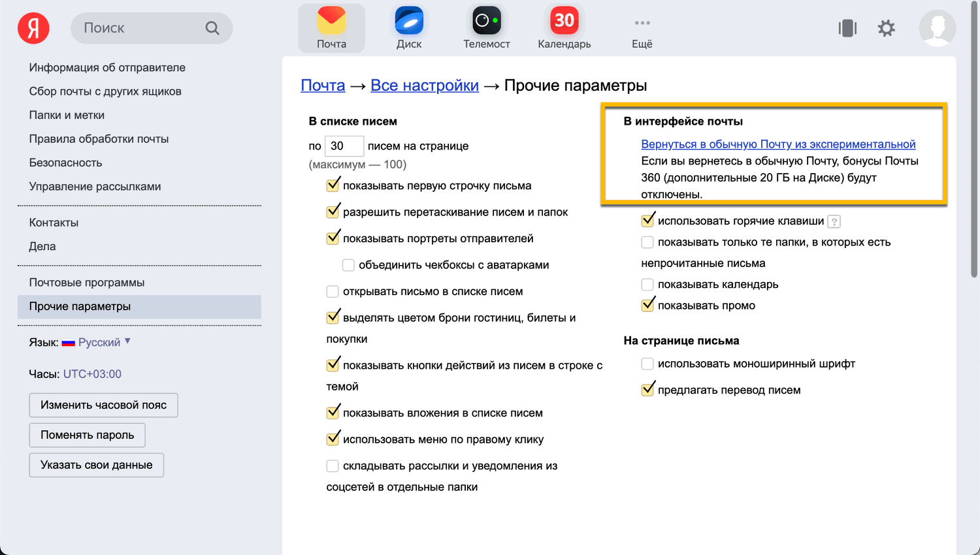980x555 pixels.
Task: Click the Указать свои данные button
Action: pyautogui.click(x=96, y=465)
